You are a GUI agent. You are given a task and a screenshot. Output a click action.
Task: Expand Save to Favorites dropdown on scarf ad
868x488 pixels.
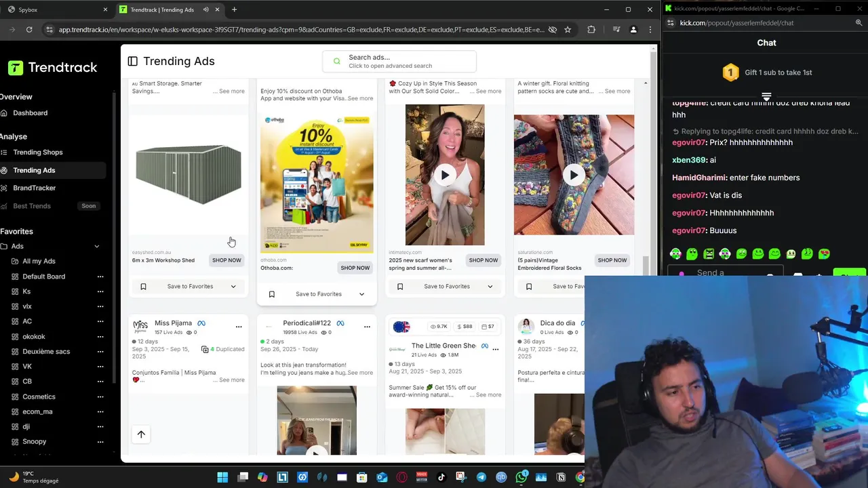tap(490, 287)
